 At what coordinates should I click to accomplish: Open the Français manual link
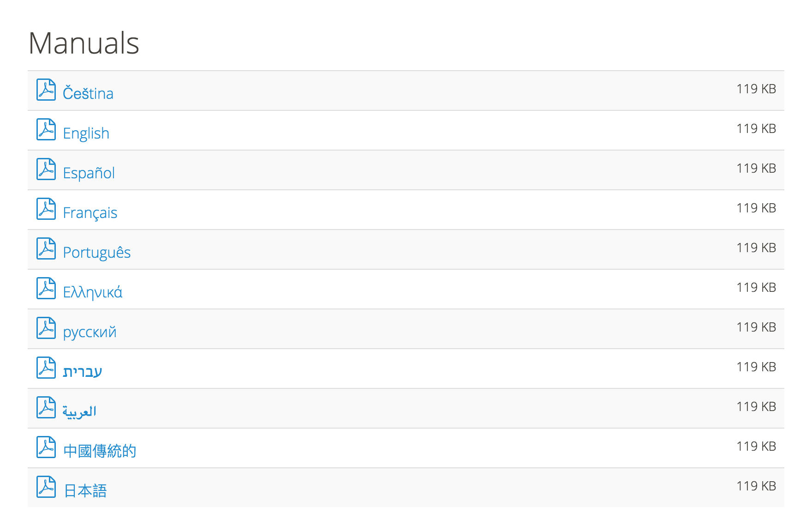90,213
